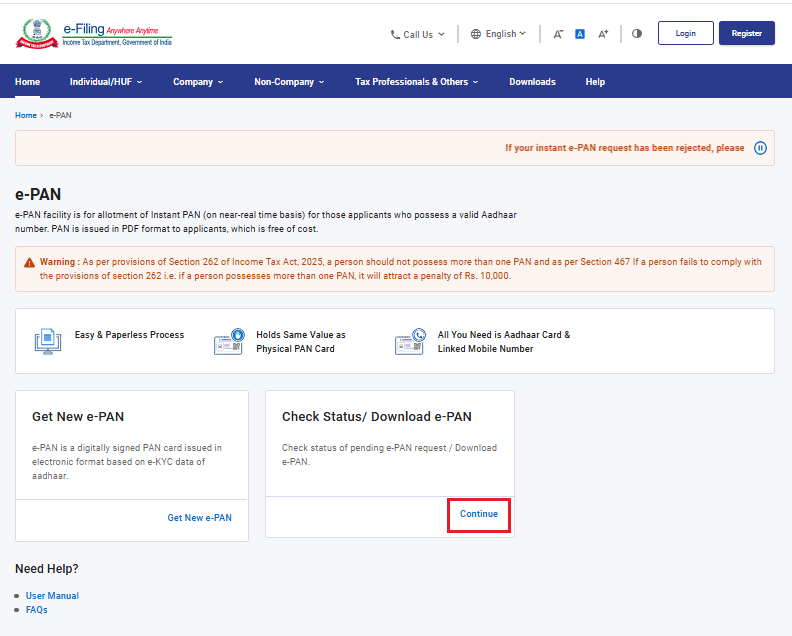
Task: Click 'Check Status/ Download e-PAN' card heading
Action: [377, 417]
